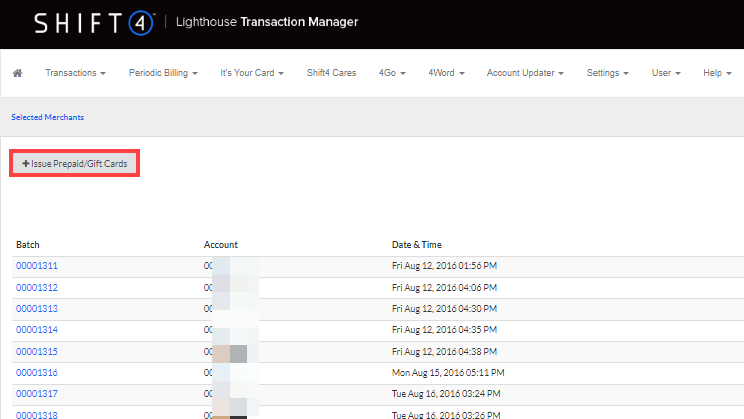The height and width of the screenshot is (419, 744).
Task: Open the Account Updater menu
Action: tap(526, 73)
